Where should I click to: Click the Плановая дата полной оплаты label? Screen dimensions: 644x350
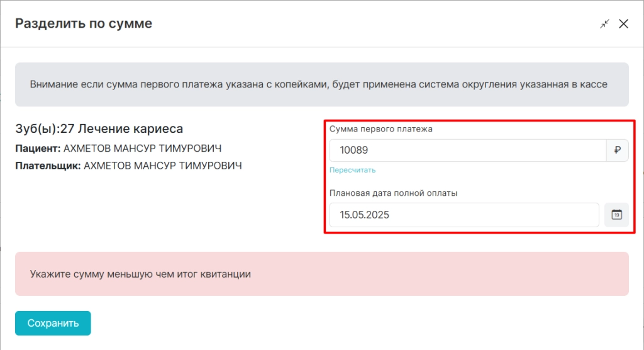[x=394, y=193]
